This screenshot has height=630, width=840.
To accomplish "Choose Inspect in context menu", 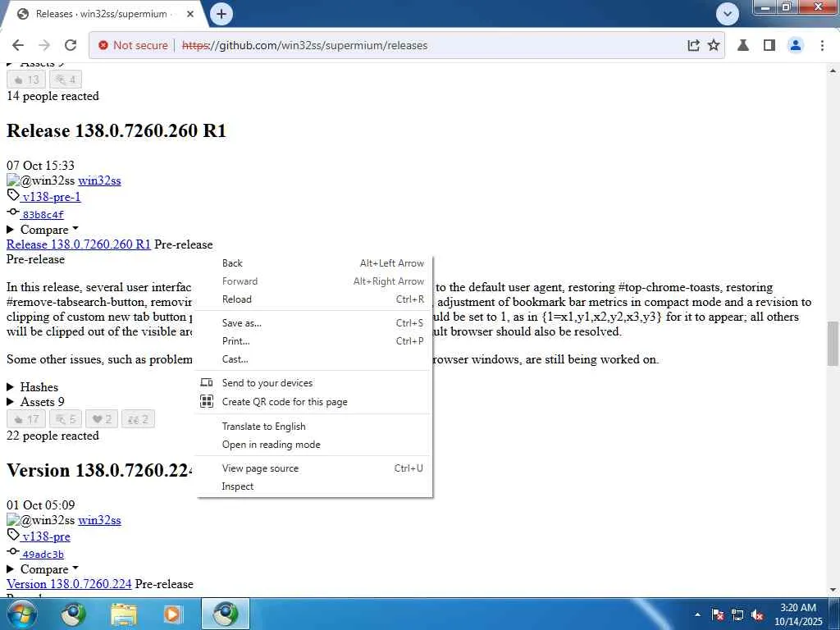I will [x=314, y=486].
